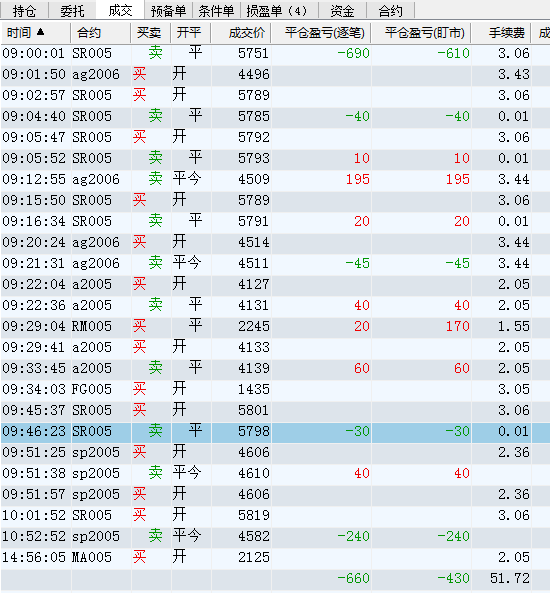Open the 条件单 tab

point(216,11)
